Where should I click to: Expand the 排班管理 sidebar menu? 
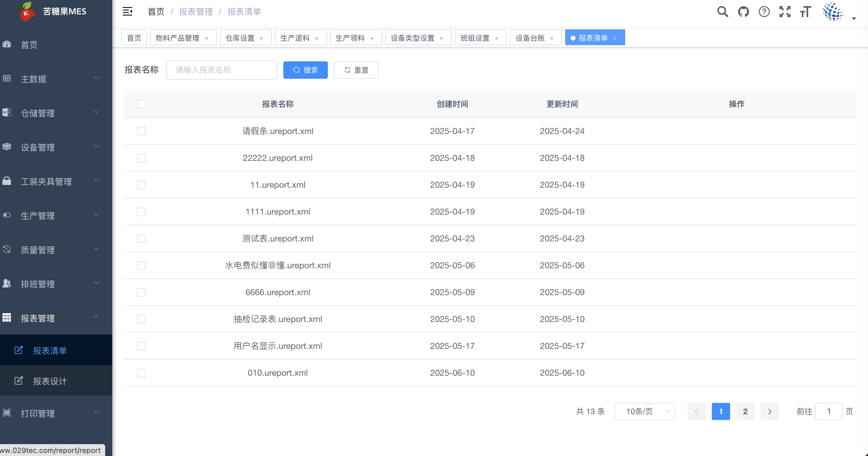click(x=56, y=284)
